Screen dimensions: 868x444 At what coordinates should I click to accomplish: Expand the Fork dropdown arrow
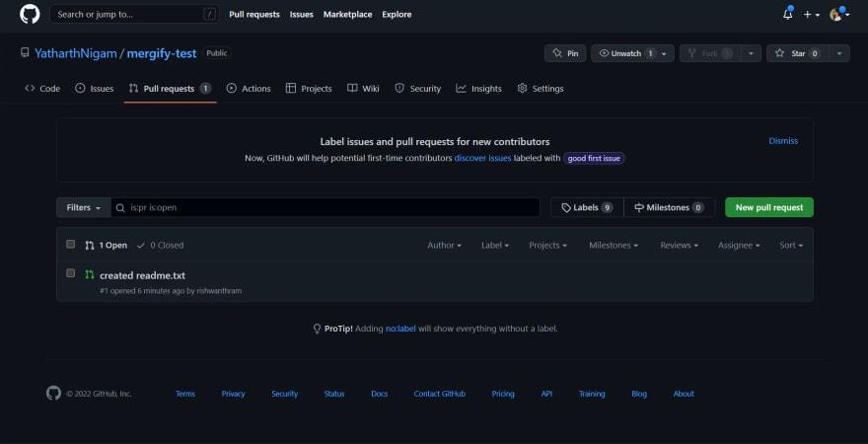[751, 53]
